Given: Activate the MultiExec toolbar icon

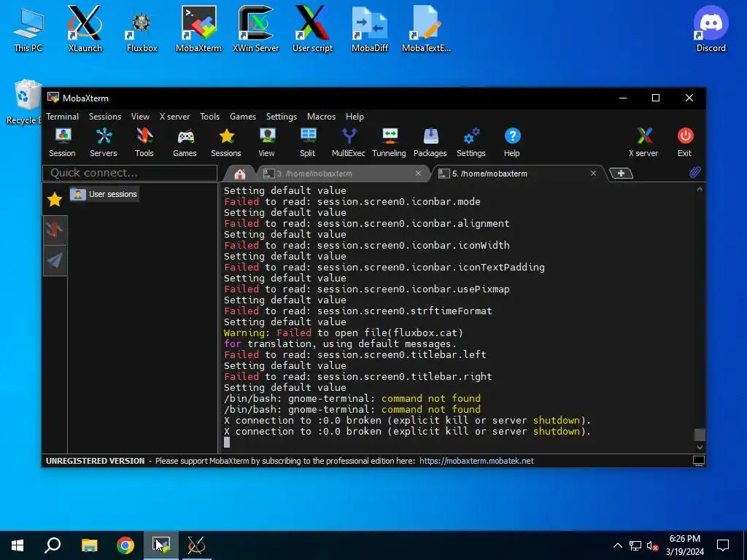Looking at the screenshot, I should click(349, 142).
